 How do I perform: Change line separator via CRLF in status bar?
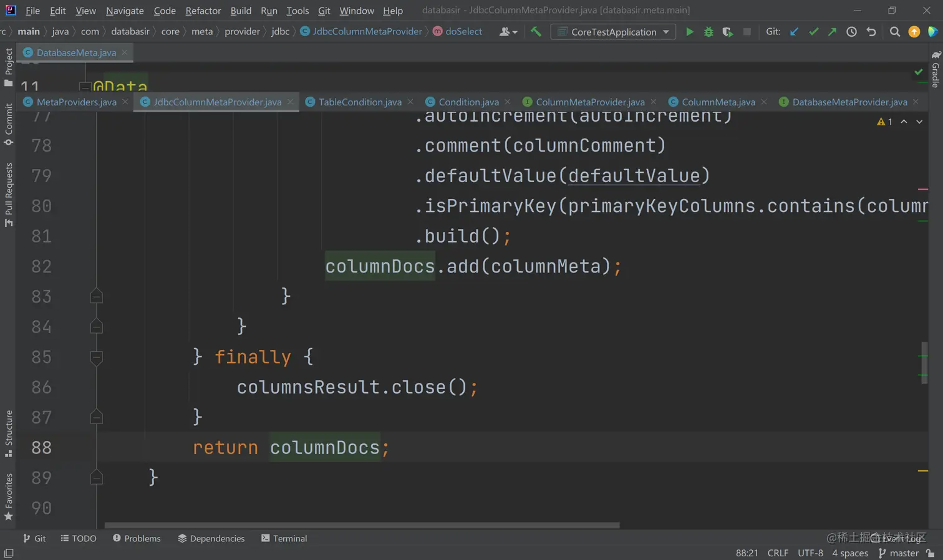778,553
